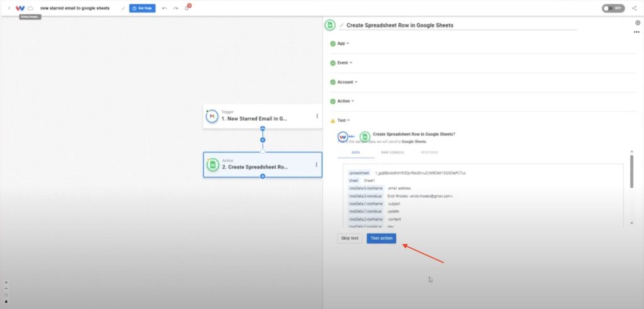
Task: Go back using the top-left arrow
Action: (x=9, y=8)
